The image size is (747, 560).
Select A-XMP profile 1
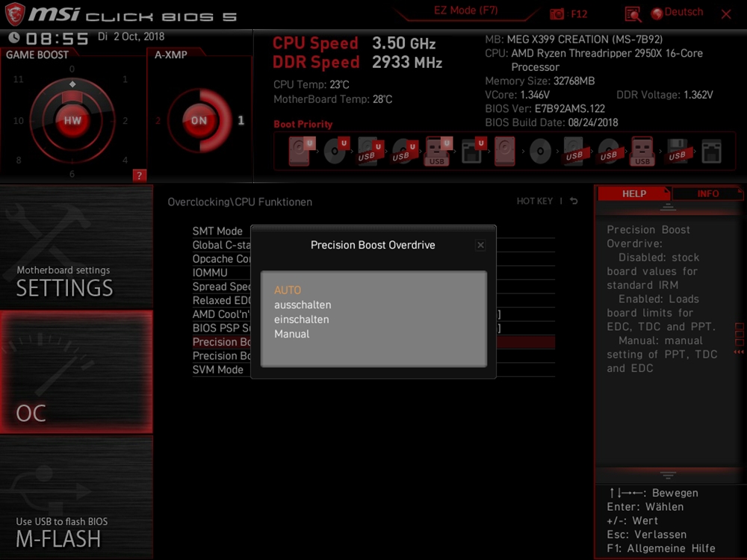click(x=241, y=120)
